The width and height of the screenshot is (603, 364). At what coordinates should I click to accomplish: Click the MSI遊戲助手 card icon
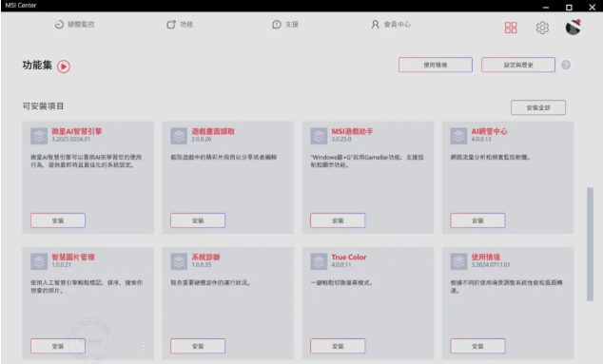319,136
